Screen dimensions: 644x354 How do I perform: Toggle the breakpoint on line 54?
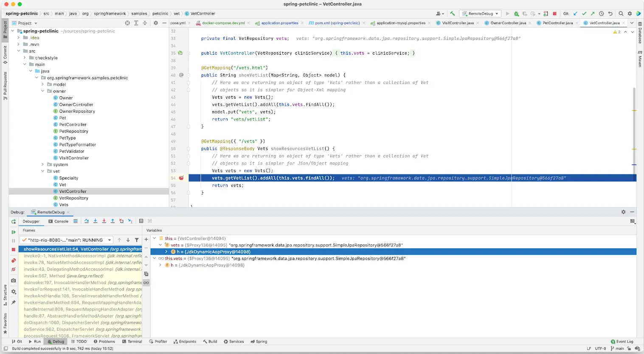click(181, 178)
